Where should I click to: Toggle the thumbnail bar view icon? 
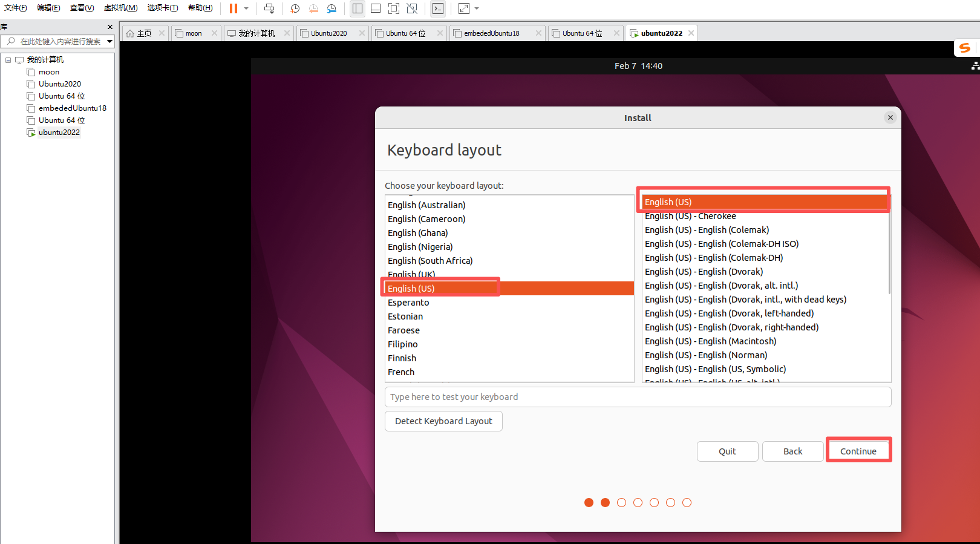pyautogui.click(x=376, y=8)
